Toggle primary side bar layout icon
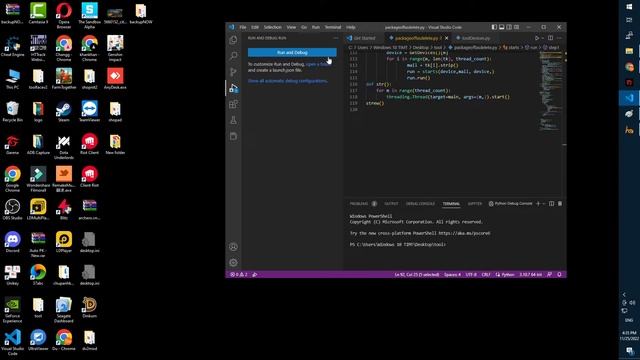The height and width of the screenshot is (360, 640). (494, 27)
